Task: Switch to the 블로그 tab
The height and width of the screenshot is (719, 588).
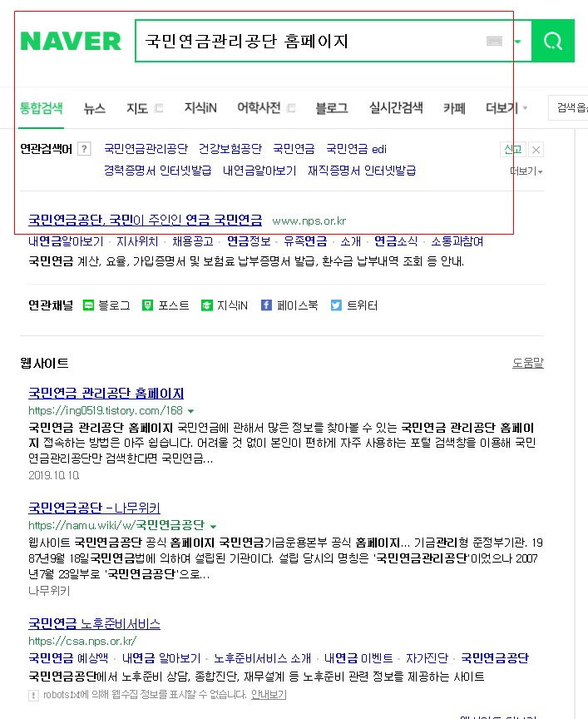Action: coord(331,109)
